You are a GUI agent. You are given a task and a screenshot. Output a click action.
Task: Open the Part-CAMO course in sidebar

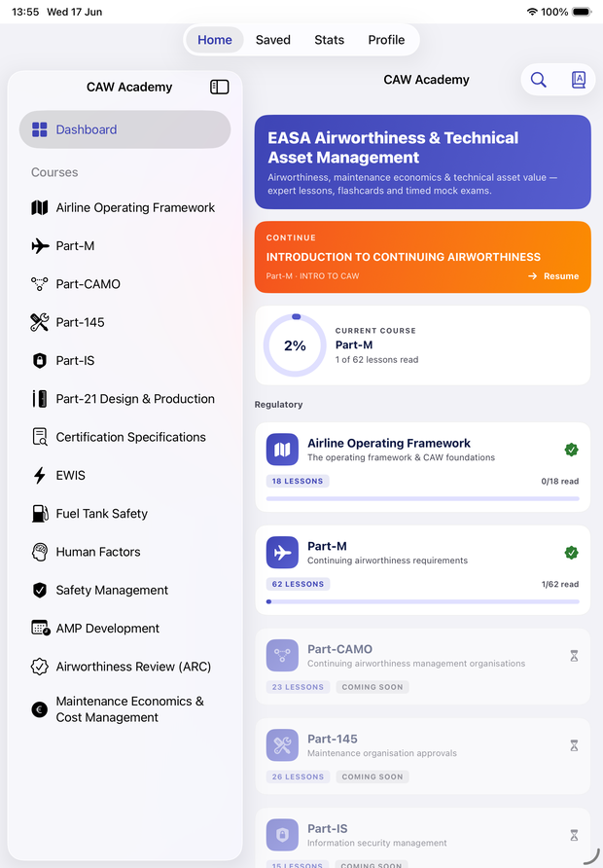point(125,284)
